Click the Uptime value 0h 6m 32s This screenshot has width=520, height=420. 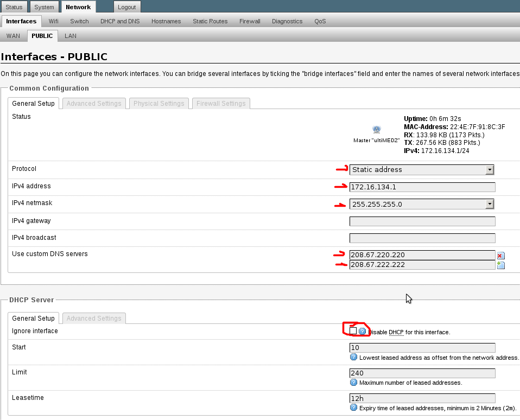point(445,119)
